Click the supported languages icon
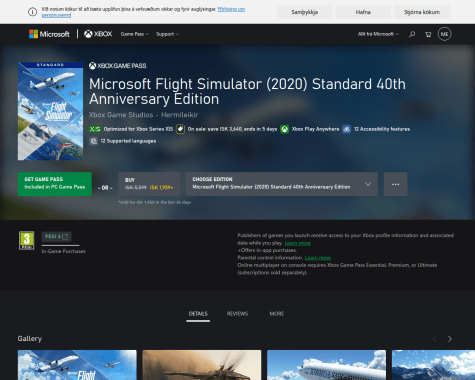 [93, 141]
